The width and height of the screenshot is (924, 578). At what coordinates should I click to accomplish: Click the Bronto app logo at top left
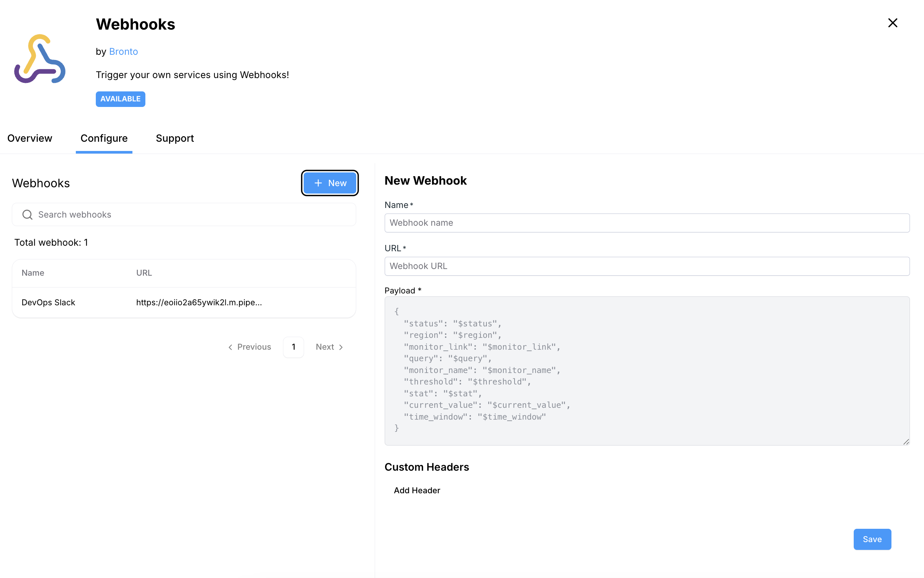(39, 59)
